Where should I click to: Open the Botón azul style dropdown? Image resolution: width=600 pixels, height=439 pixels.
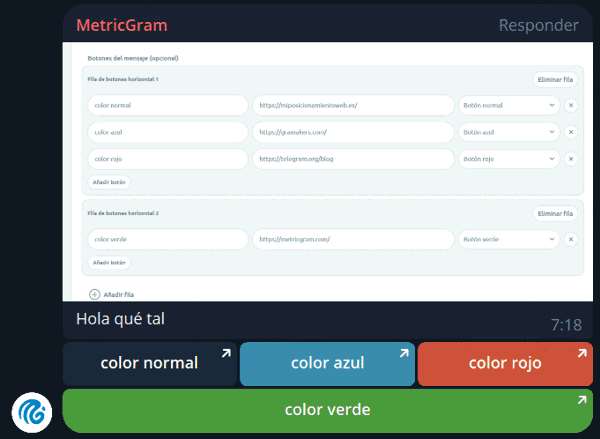(x=509, y=132)
